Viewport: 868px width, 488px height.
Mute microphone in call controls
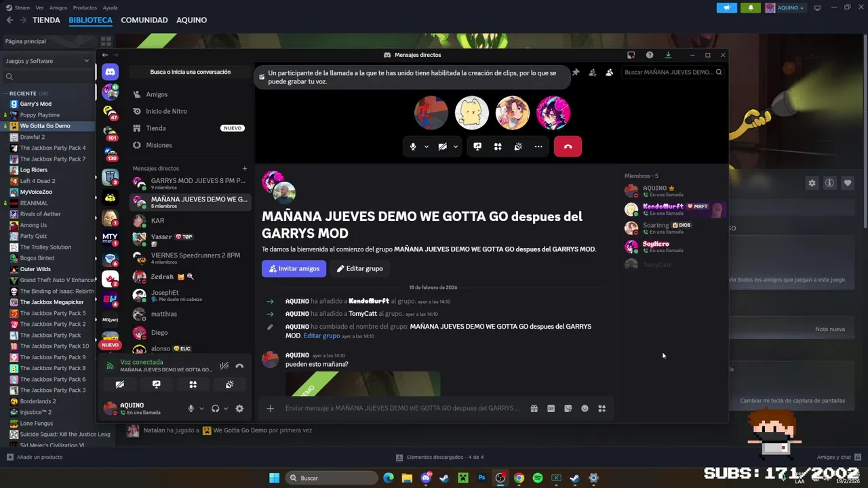click(x=413, y=146)
